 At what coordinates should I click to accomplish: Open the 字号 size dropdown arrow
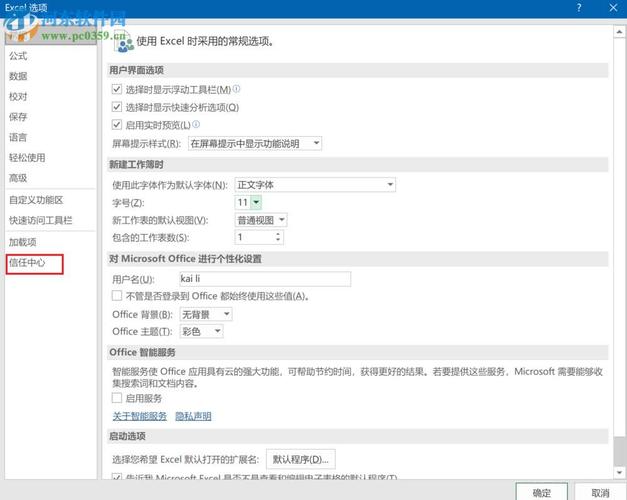tap(256, 202)
